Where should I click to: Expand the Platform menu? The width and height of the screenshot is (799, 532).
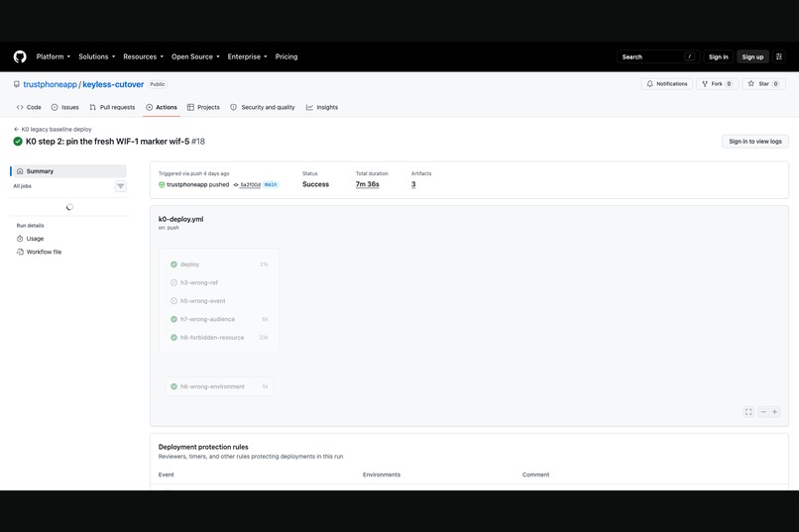(53, 56)
